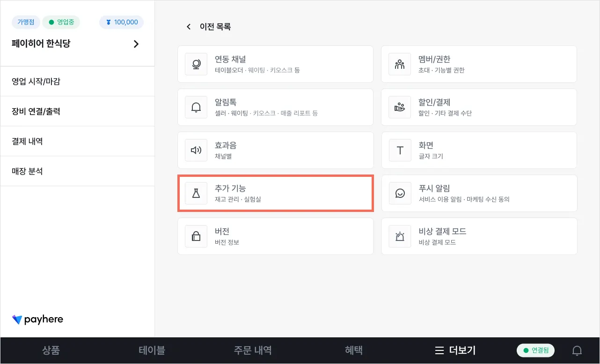The height and width of the screenshot is (364, 600).
Task: Click the hand-coins icon for 할인/결제
Action: click(x=400, y=107)
